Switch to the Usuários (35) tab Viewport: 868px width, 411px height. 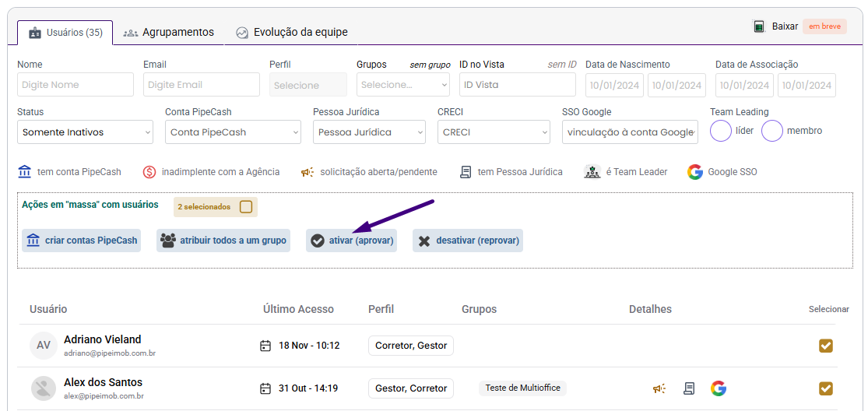(65, 32)
